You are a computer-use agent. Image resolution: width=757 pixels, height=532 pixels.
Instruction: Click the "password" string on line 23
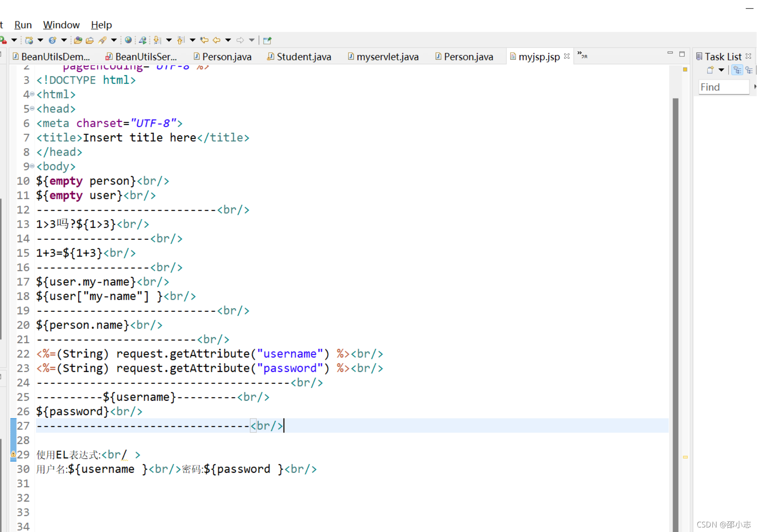(290, 368)
